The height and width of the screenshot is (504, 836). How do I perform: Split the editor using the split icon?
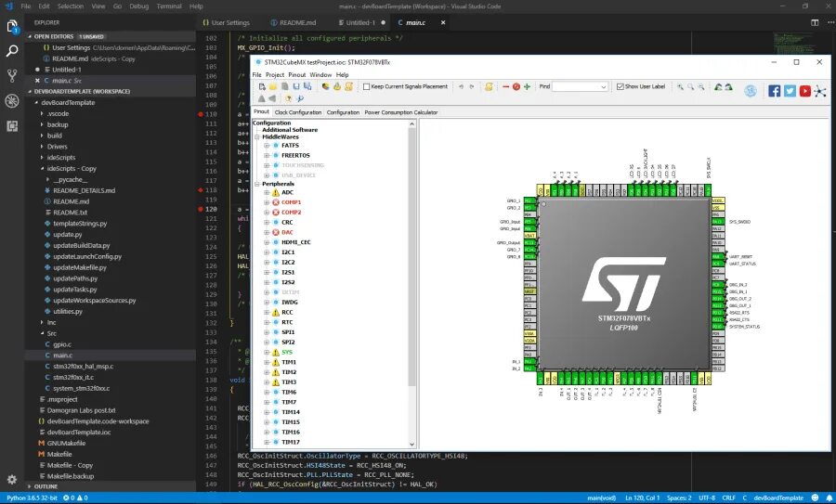[815, 22]
